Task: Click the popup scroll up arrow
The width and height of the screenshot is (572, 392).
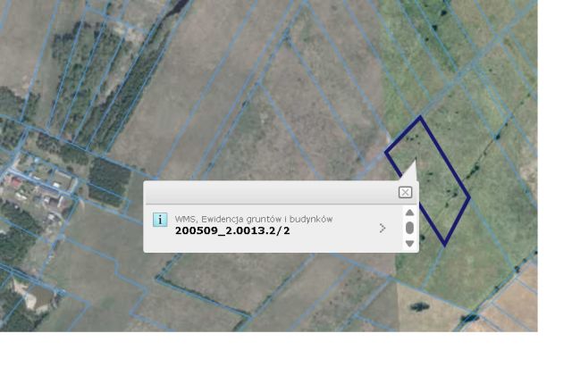Action: [409, 213]
